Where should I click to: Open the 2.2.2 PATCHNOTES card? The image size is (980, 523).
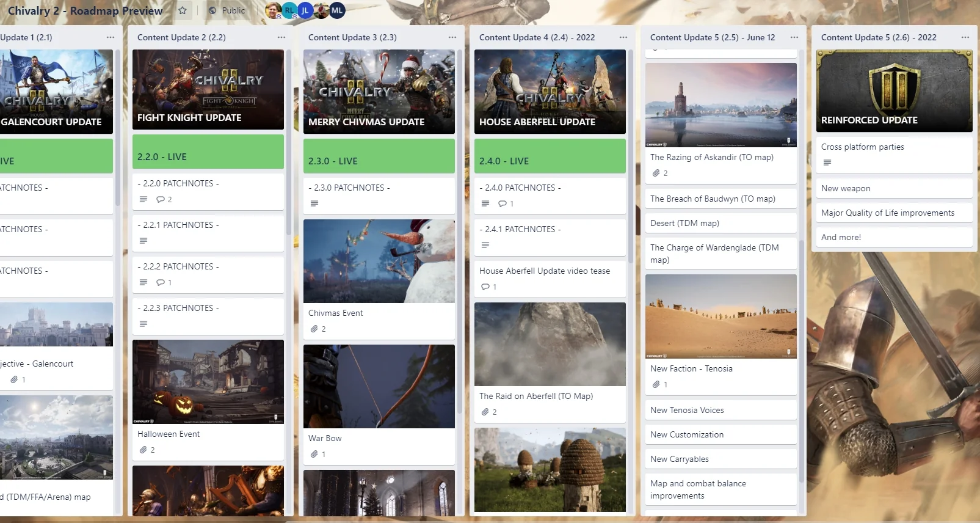[208, 274]
